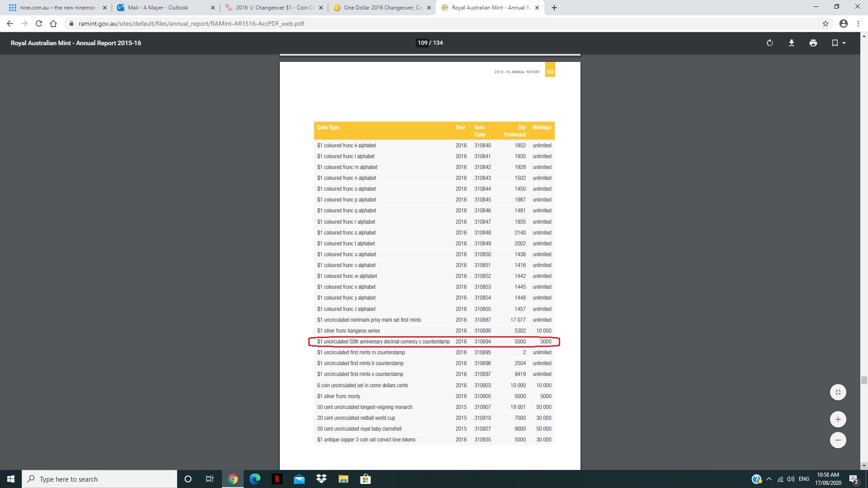
Task: Select the 50th anniversary c counterstamp row text
Action: coord(383,342)
